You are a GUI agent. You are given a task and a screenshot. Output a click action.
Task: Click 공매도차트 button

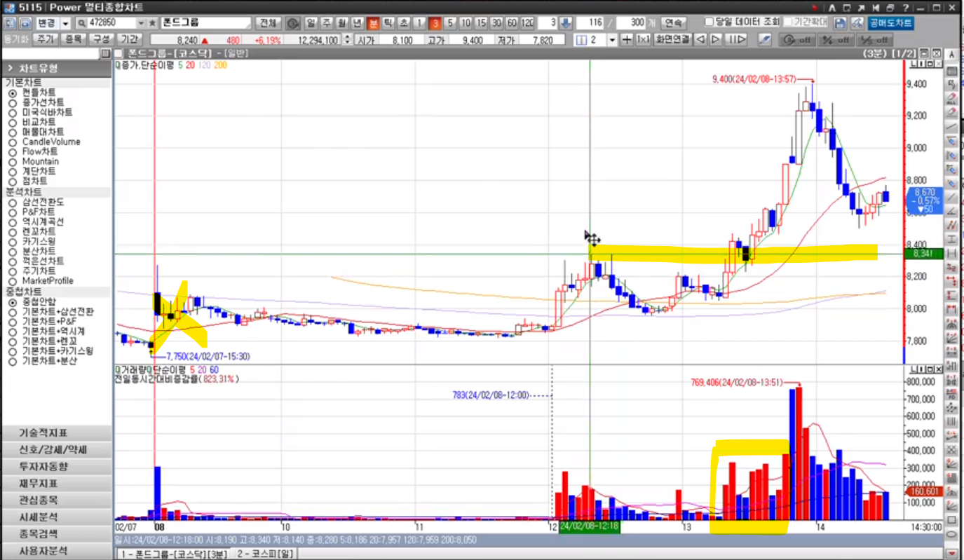890,23
